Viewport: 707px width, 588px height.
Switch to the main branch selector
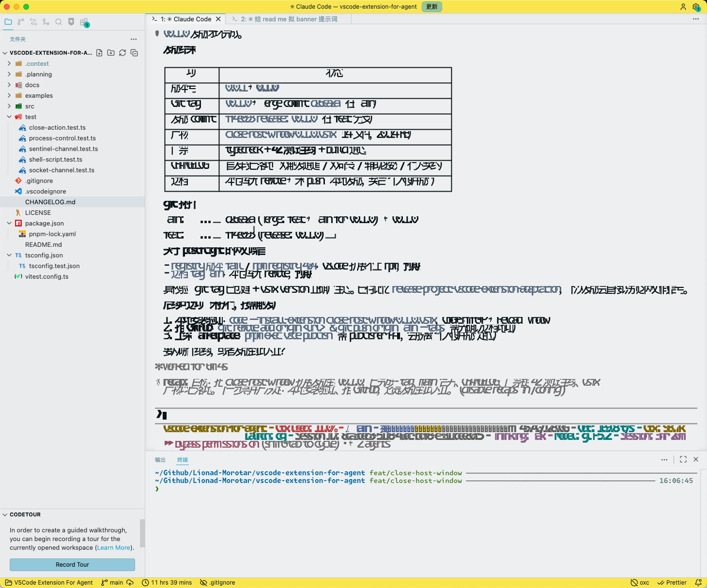coord(112,583)
